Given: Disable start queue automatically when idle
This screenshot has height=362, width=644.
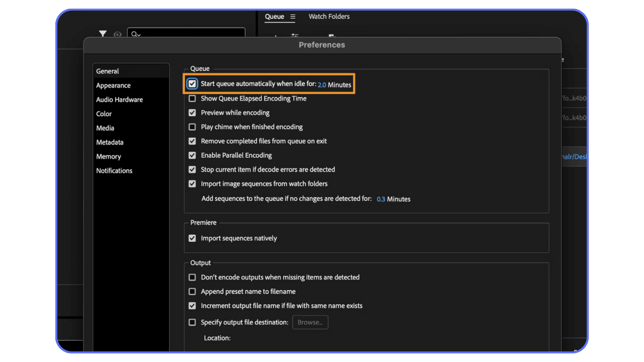Looking at the screenshot, I should pyautogui.click(x=192, y=84).
